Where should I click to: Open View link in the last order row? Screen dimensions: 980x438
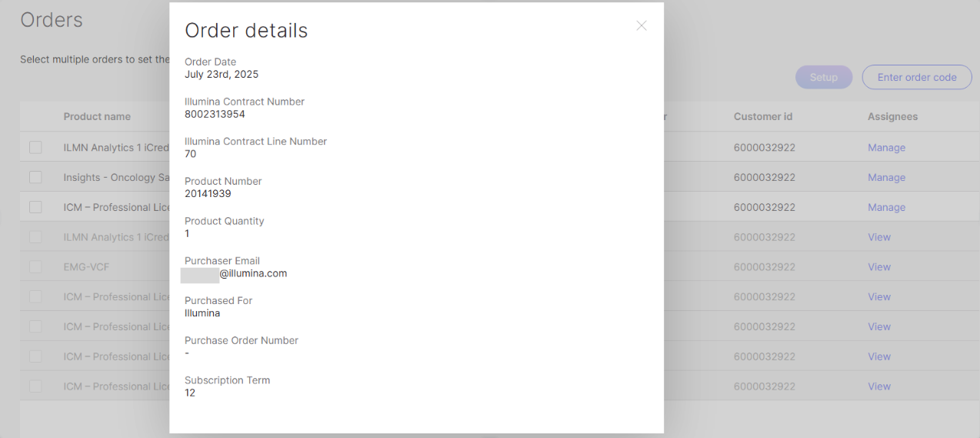pos(879,386)
